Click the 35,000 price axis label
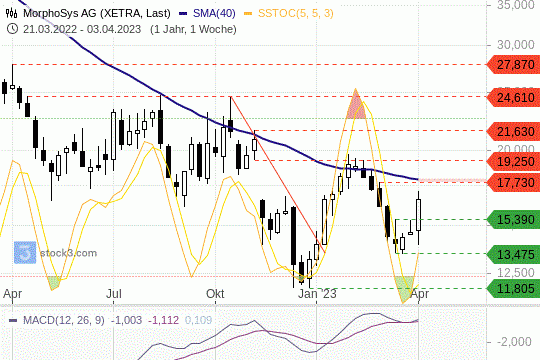Viewport: 540px width, 360px height. click(x=516, y=5)
